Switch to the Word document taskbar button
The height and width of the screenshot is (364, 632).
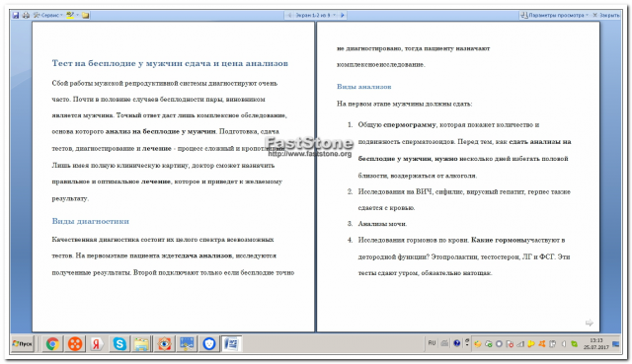click(x=232, y=344)
